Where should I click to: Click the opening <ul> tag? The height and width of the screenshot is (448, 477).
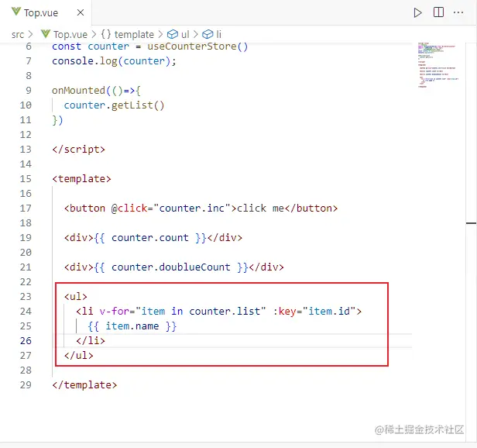pos(75,296)
